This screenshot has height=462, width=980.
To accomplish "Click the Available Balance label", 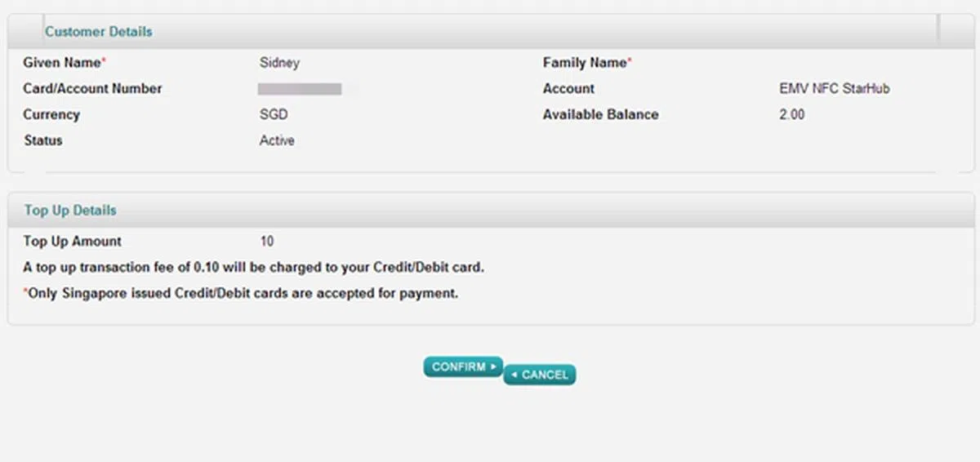I will [600, 115].
